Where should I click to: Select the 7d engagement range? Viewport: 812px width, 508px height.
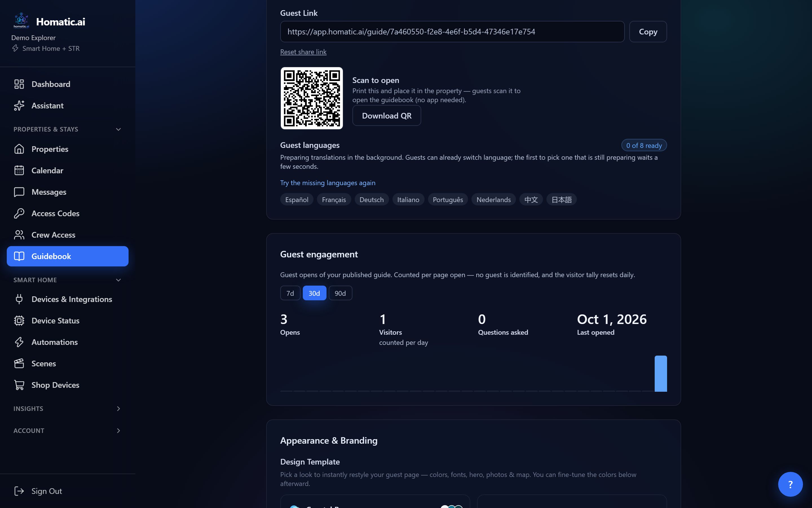(x=290, y=293)
